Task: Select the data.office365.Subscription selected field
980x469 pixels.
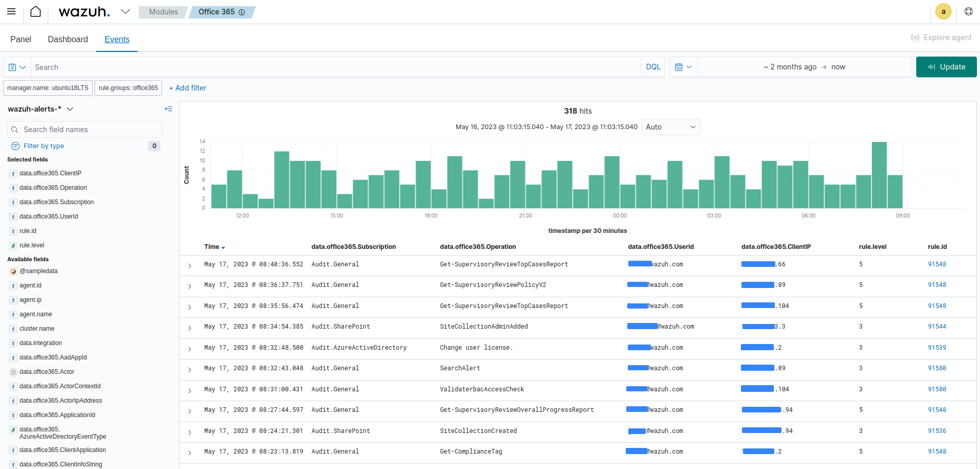Action: [57, 202]
